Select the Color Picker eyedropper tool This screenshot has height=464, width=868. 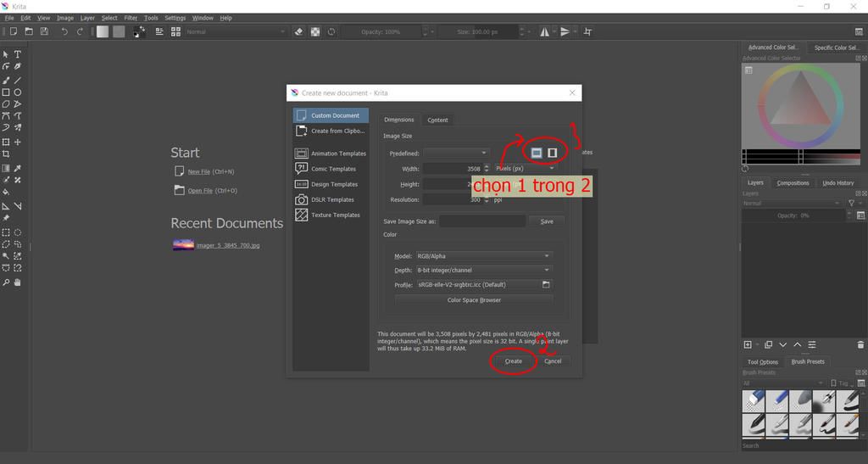[x=18, y=168]
